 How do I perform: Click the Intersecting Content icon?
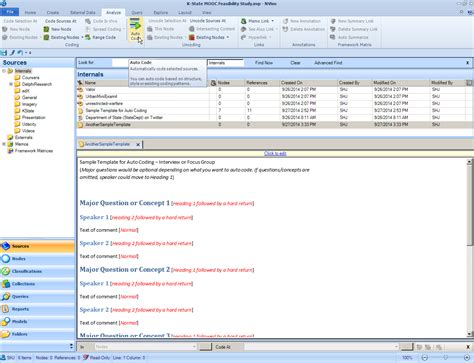coord(192,29)
